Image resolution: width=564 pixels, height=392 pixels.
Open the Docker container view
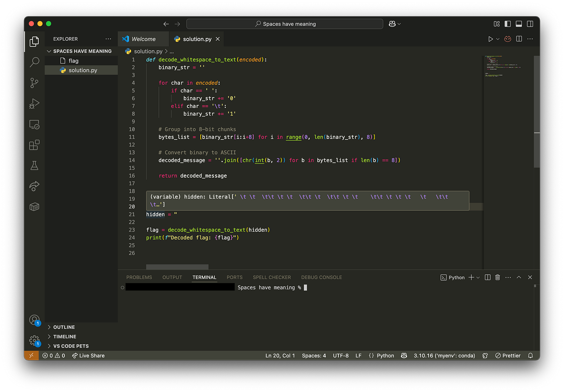pos(34,207)
